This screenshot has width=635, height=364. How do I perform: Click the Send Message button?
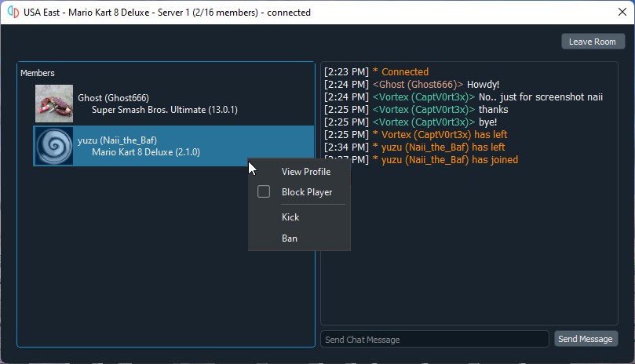pos(586,339)
